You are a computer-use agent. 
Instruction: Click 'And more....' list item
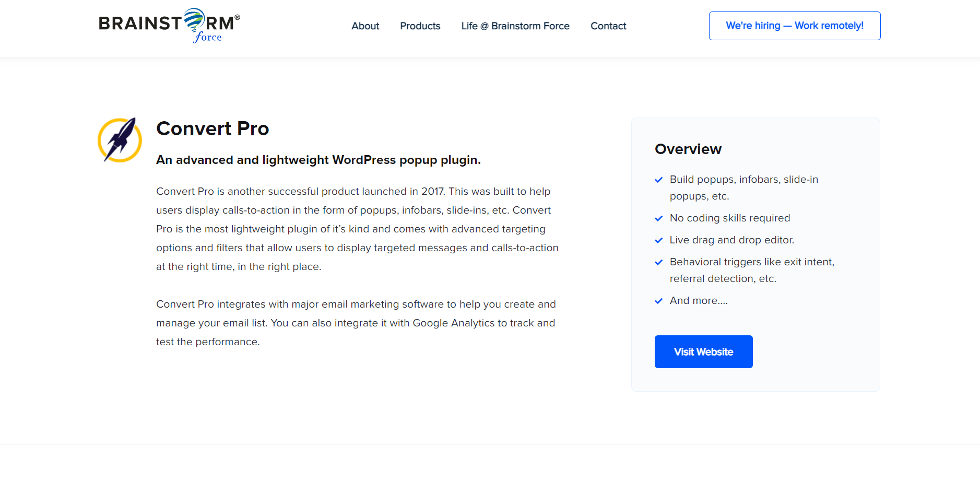tap(699, 301)
